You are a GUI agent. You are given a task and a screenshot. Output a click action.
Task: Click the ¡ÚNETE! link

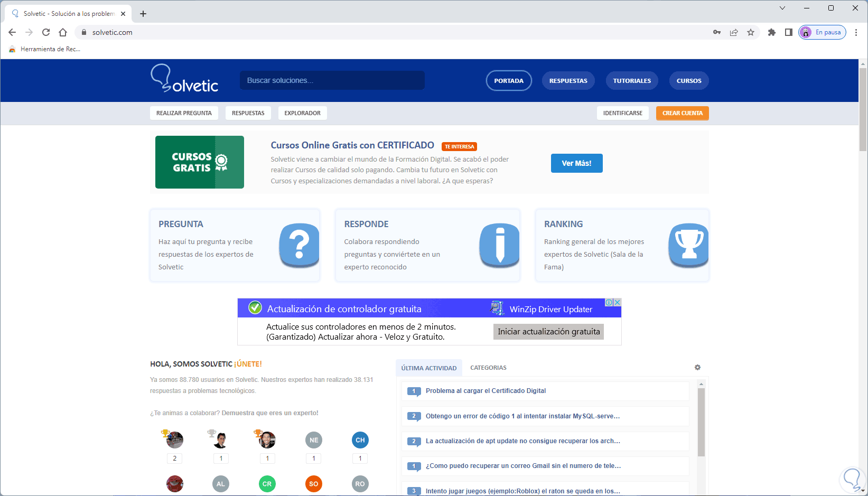248,364
